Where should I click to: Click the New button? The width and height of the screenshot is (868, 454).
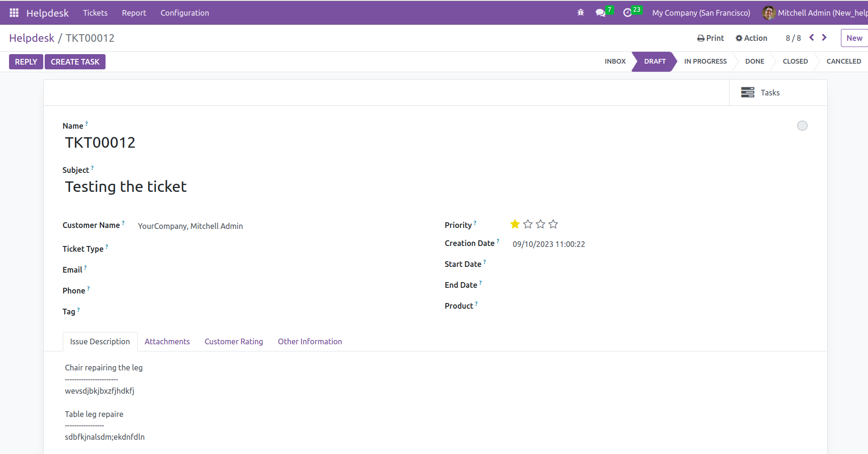tap(854, 38)
